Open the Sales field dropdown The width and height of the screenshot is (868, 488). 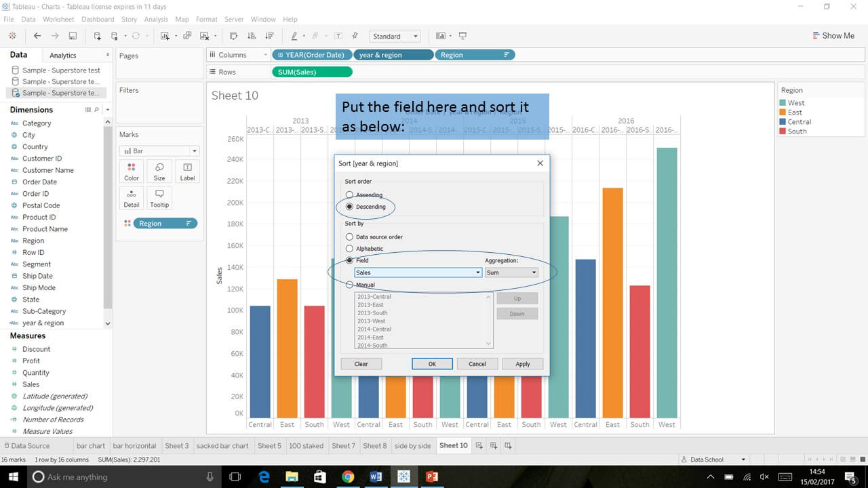(418, 272)
